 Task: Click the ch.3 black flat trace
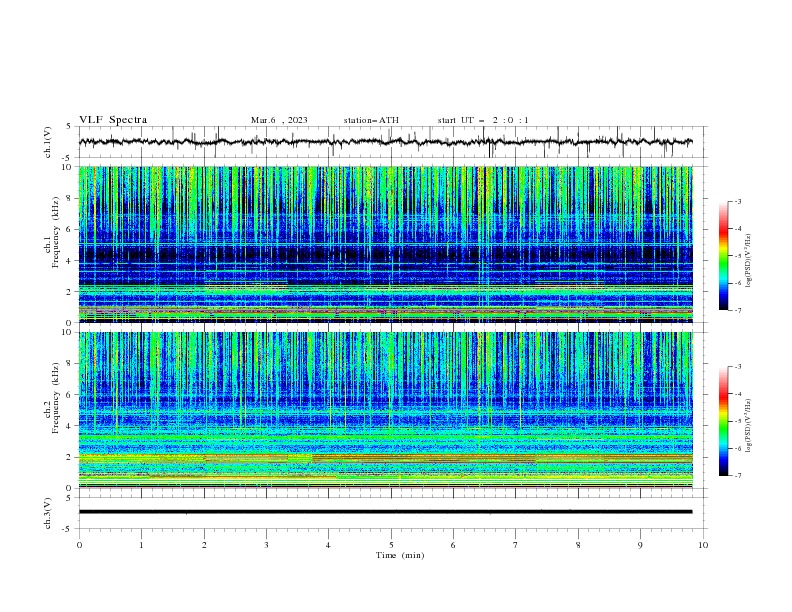385,512
